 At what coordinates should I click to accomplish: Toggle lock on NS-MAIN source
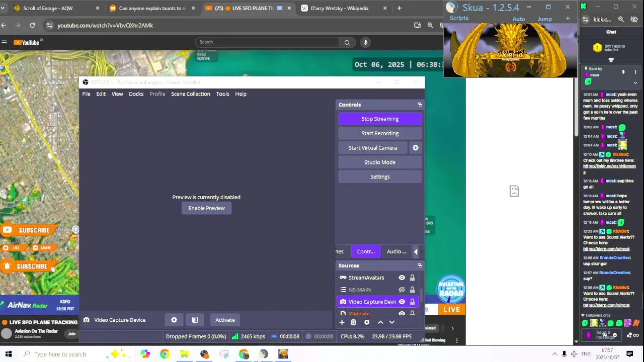point(412,290)
